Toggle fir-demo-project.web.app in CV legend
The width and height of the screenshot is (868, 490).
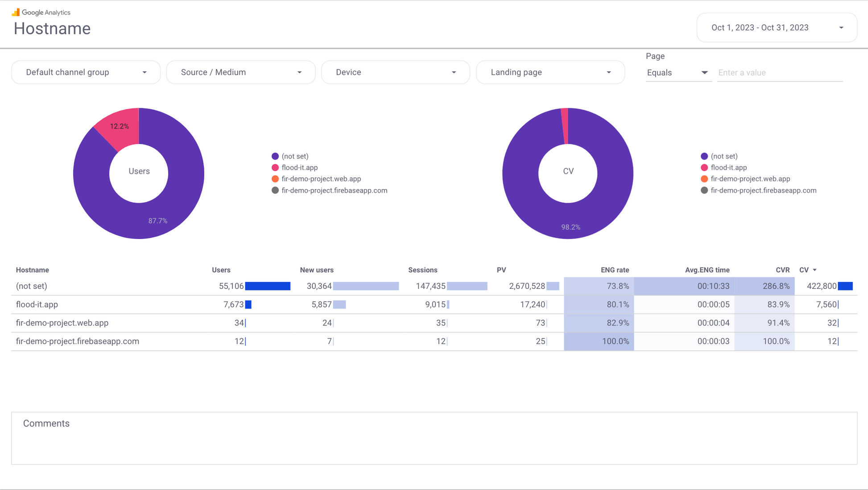[x=750, y=179]
